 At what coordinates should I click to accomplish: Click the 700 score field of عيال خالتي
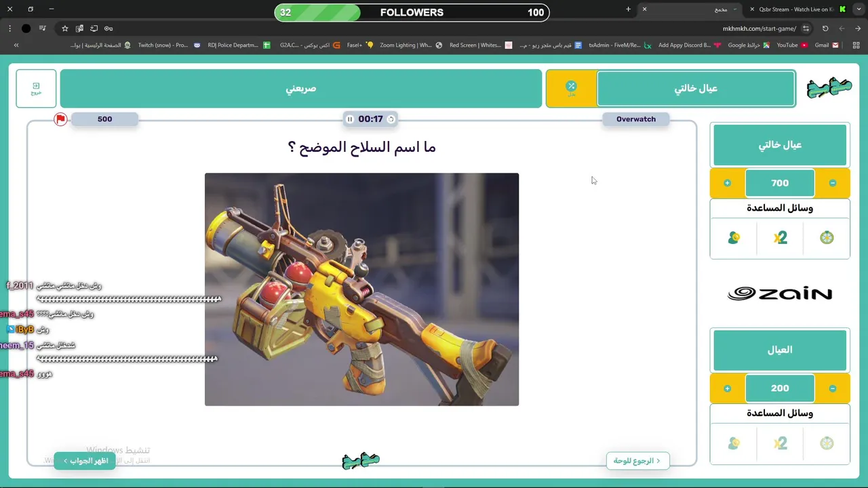click(780, 183)
